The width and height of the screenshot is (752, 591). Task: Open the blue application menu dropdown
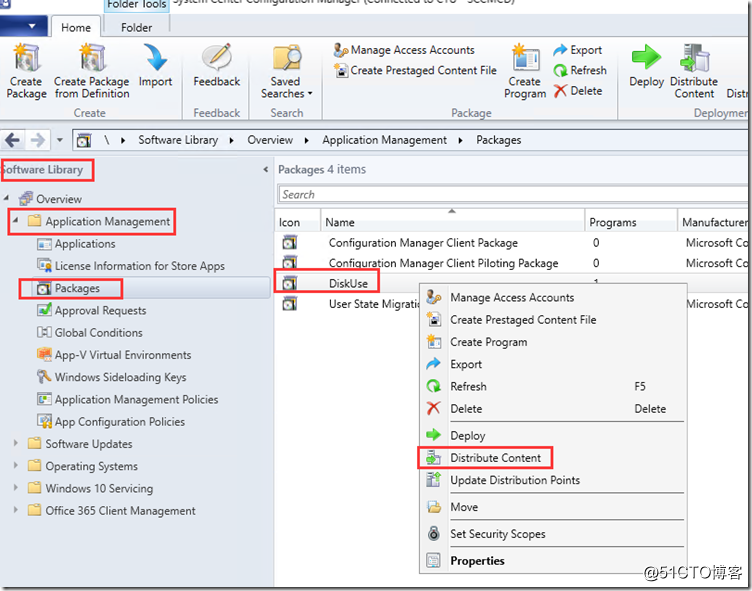tap(24, 26)
